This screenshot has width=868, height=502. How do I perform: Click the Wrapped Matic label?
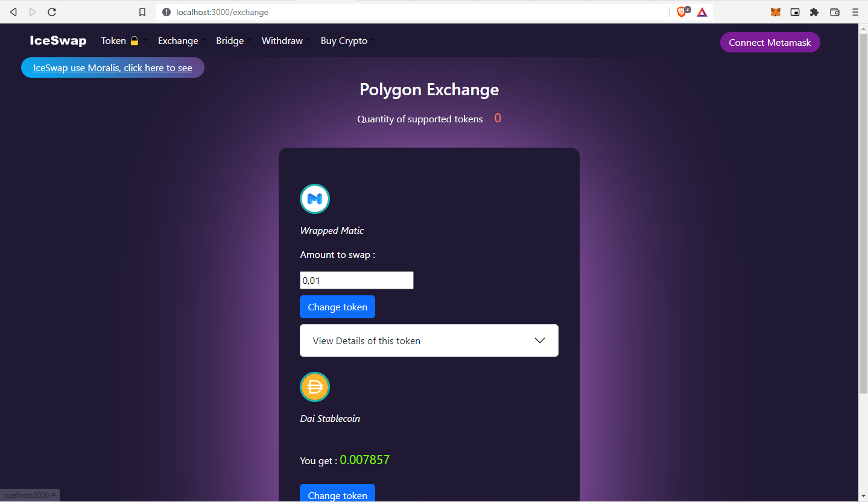[332, 230]
